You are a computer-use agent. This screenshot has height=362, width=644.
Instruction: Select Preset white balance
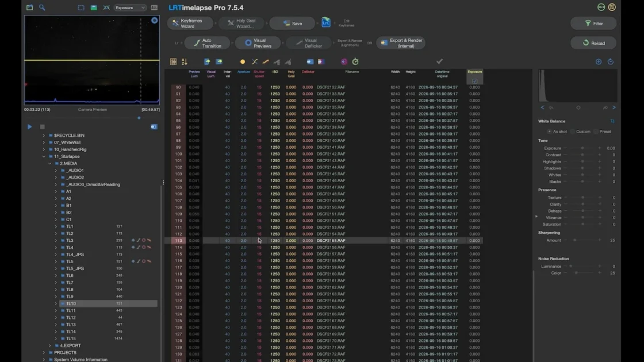click(x=596, y=132)
